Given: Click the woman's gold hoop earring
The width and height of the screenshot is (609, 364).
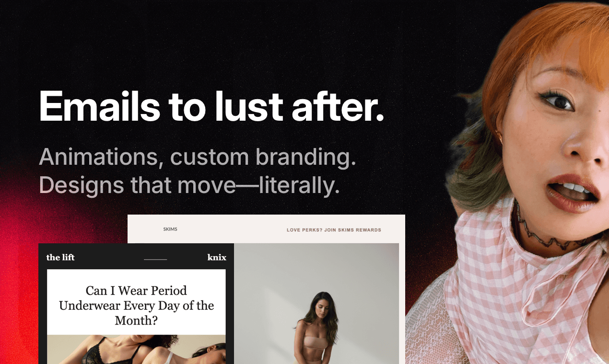Looking at the screenshot, I should [499, 138].
